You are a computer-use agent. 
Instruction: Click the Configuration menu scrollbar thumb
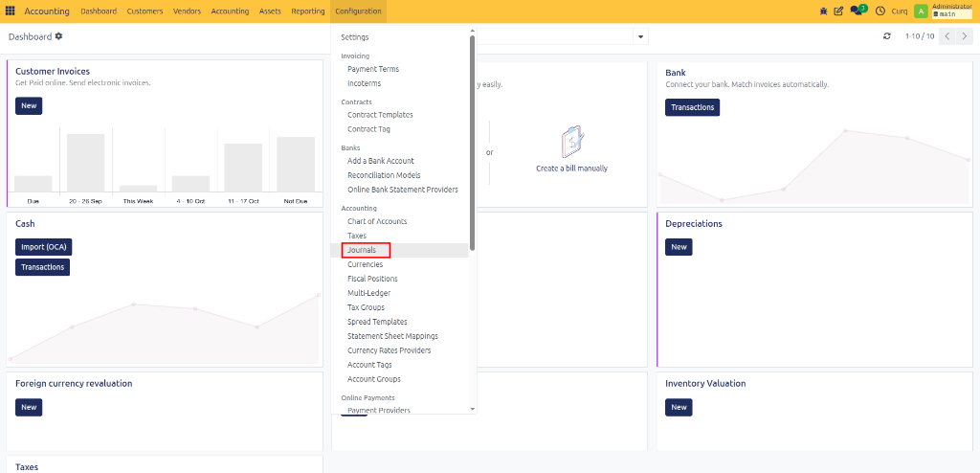click(x=472, y=143)
